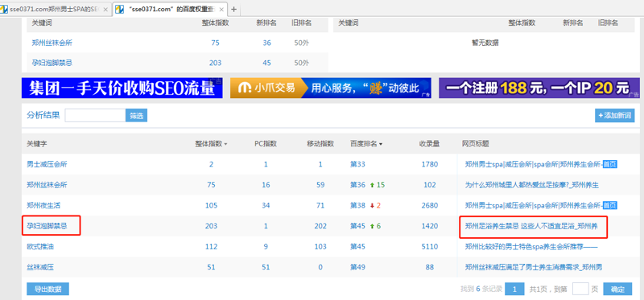The width and height of the screenshot is (644, 300).
Task: Click rank 第36 for 郑州丝袜会所
Action: (357, 185)
